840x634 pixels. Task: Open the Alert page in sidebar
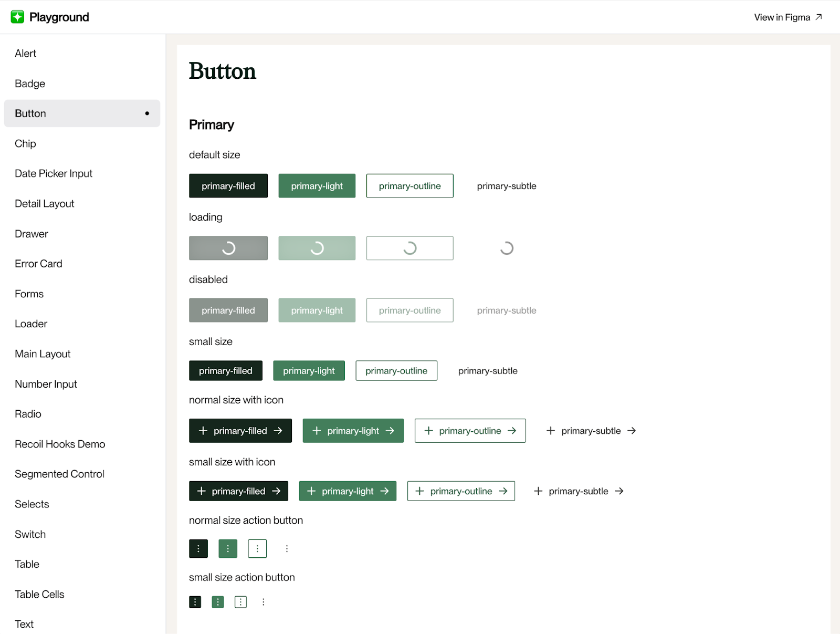(x=82, y=54)
